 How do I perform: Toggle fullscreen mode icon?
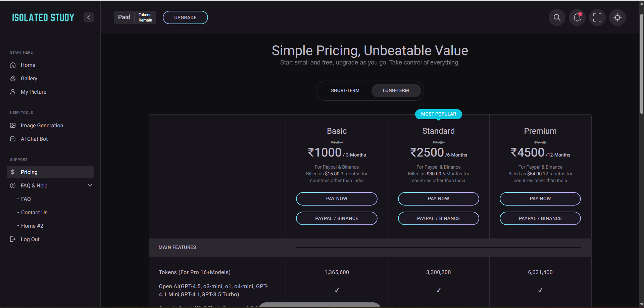(597, 17)
